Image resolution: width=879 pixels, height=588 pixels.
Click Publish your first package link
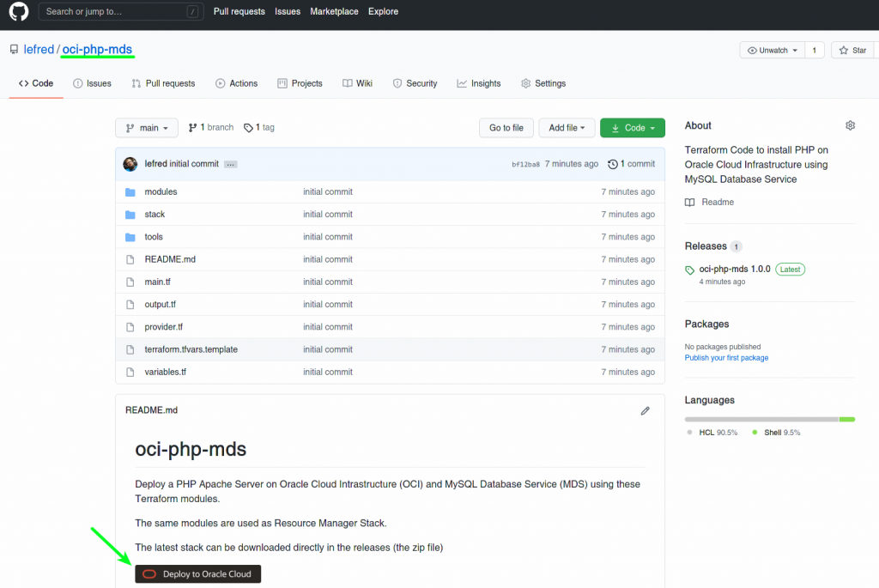(x=726, y=358)
